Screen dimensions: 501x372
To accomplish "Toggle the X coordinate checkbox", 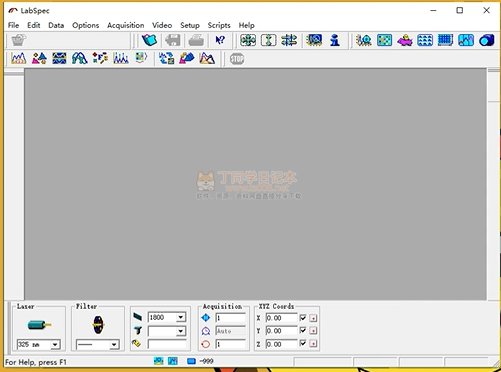I will [303, 318].
